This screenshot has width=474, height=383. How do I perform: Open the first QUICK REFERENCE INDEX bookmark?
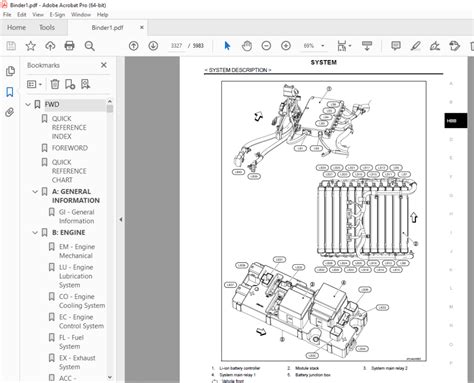(69, 127)
